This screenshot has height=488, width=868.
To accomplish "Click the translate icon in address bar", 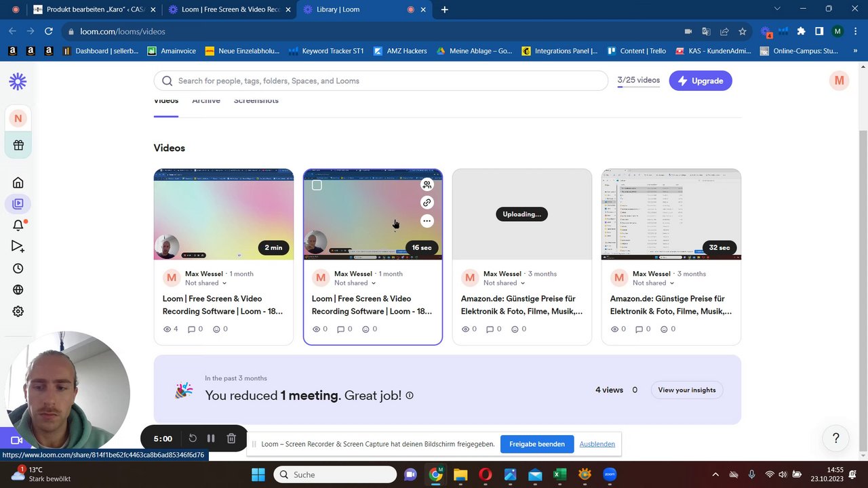I will pyautogui.click(x=706, y=31).
